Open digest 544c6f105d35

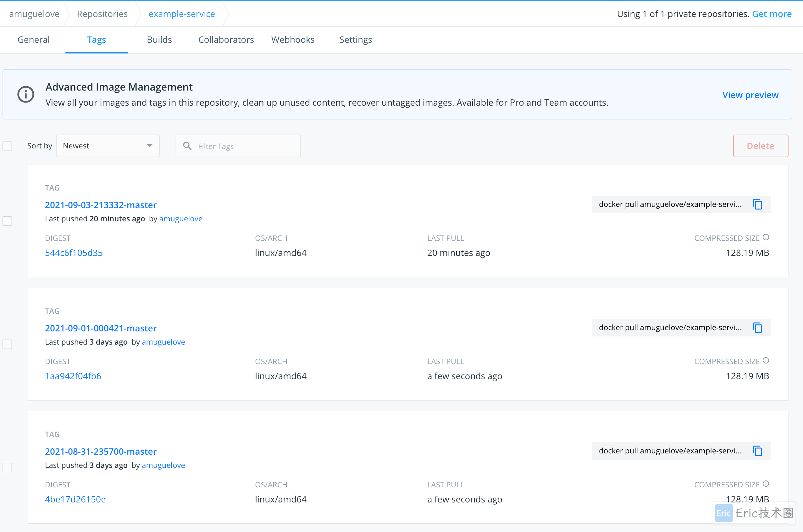click(74, 253)
